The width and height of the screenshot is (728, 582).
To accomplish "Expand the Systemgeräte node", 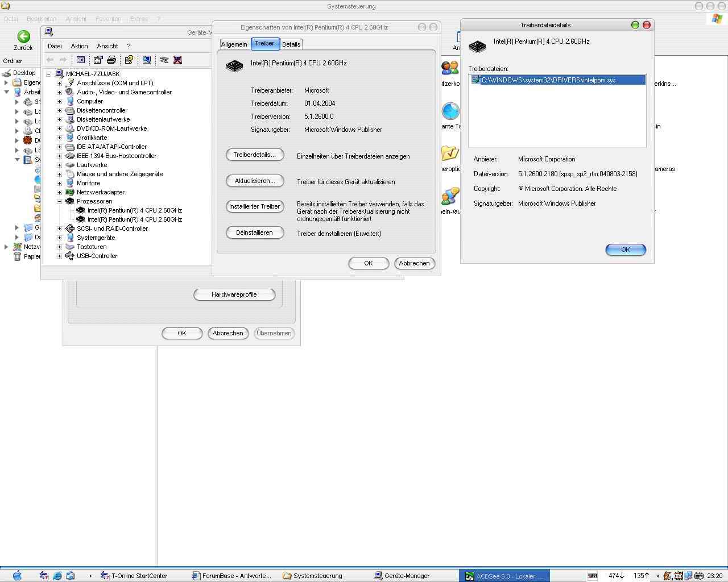I will click(x=59, y=238).
